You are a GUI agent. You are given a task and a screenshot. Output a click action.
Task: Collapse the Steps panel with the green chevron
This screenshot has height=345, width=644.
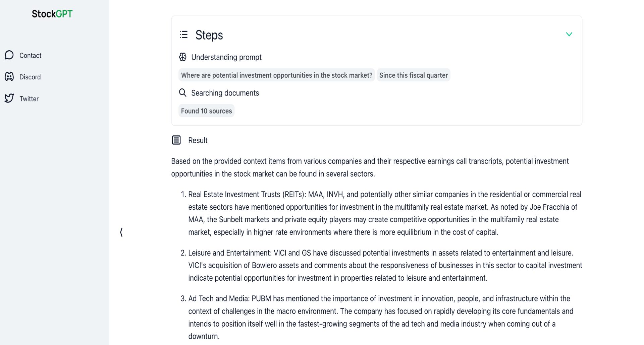569,34
